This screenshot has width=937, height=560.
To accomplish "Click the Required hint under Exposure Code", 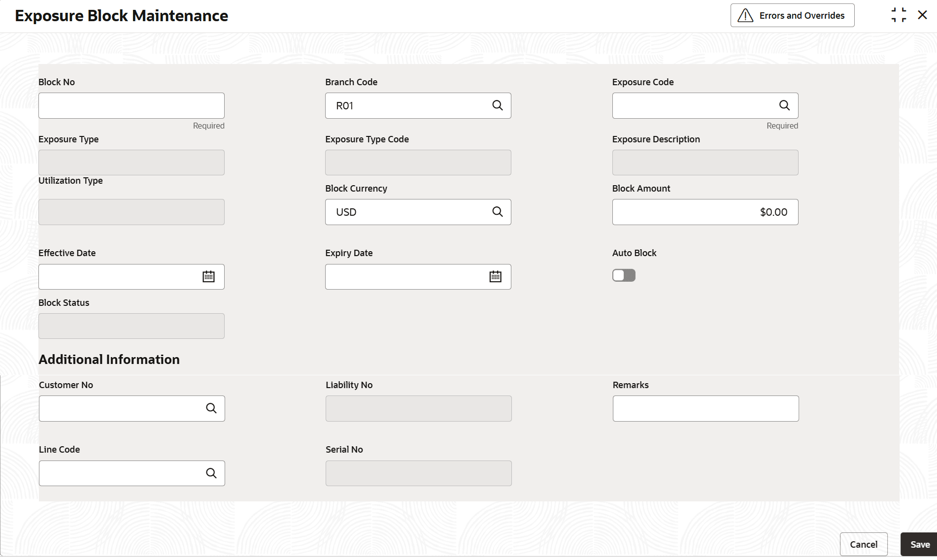I will tap(782, 126).
